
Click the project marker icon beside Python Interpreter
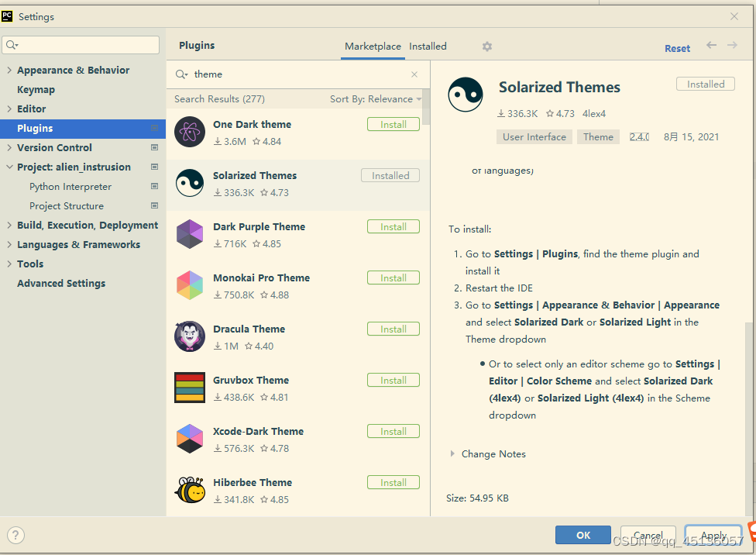[154, 186]
